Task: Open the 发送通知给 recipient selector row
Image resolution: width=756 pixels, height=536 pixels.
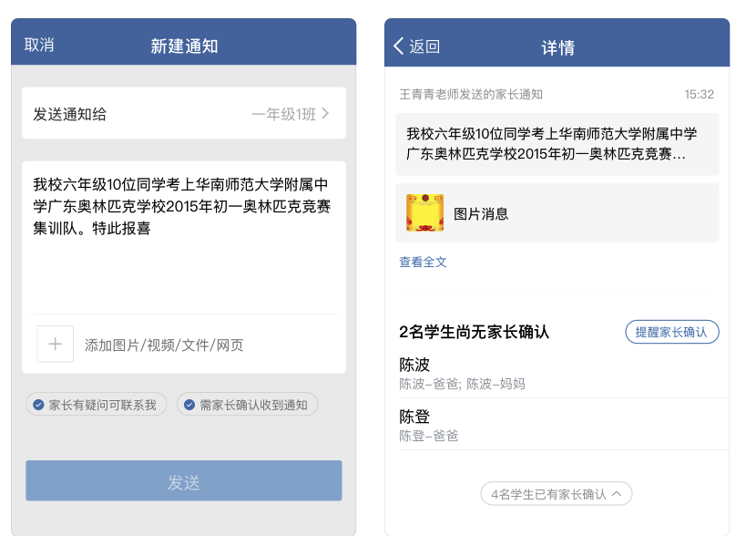Action: [x=184, y=113]
